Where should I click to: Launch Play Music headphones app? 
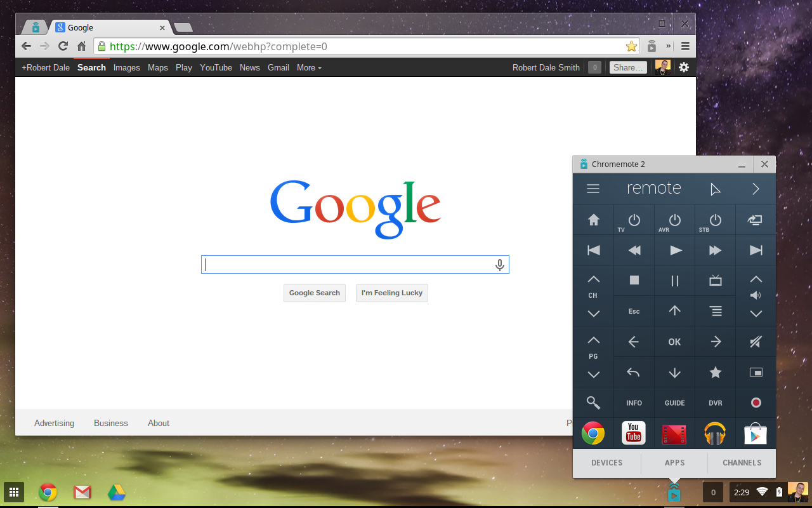[715, 434]
